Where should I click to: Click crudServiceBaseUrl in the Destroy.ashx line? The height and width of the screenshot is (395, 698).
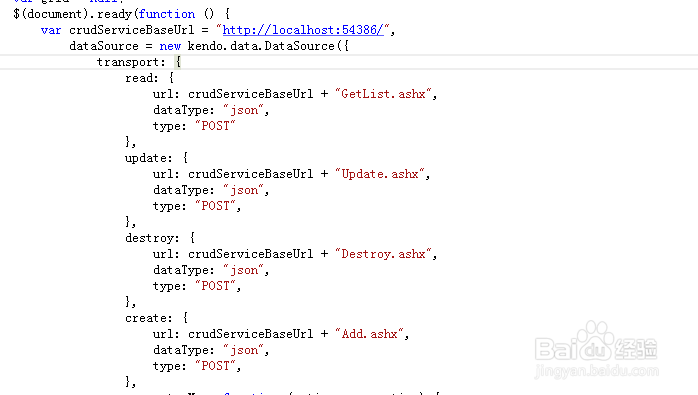[x=251, y=254]
